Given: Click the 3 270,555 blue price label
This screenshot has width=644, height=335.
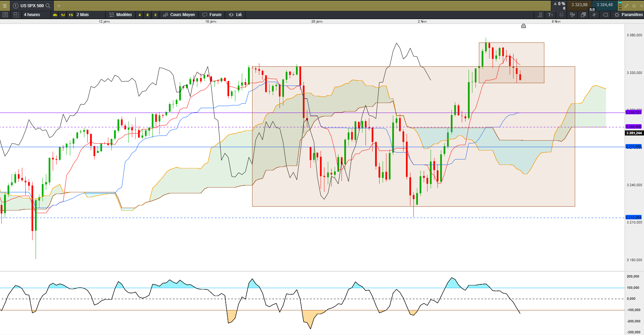Looking at the screenshot, I should point(633,146).
